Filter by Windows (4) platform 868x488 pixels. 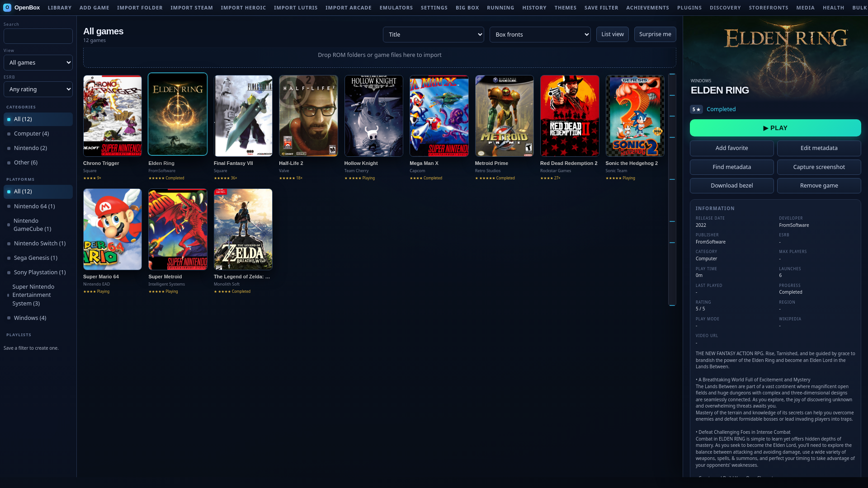point(38,318)
